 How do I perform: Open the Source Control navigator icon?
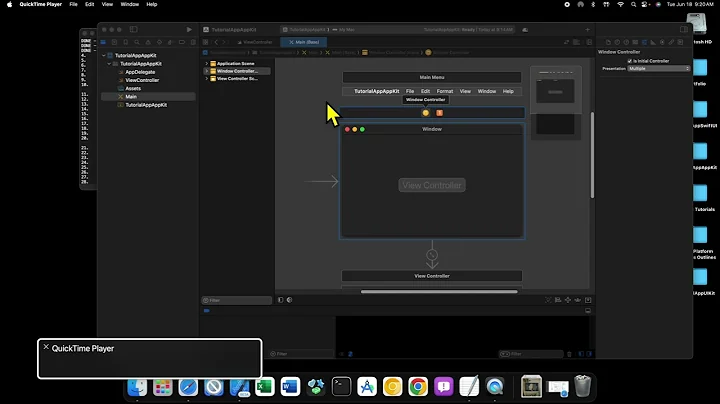[114, 42]
